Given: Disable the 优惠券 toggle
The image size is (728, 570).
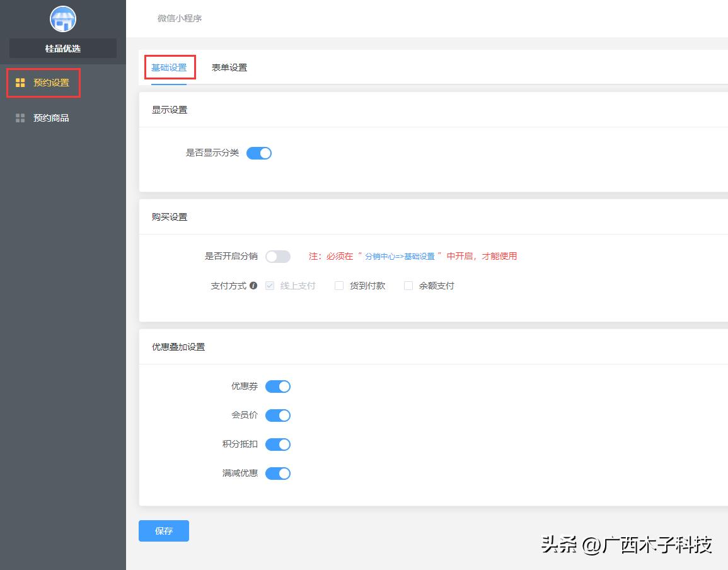Looking at the screenshot, I should pyautogui.click(x=277, y=386).
